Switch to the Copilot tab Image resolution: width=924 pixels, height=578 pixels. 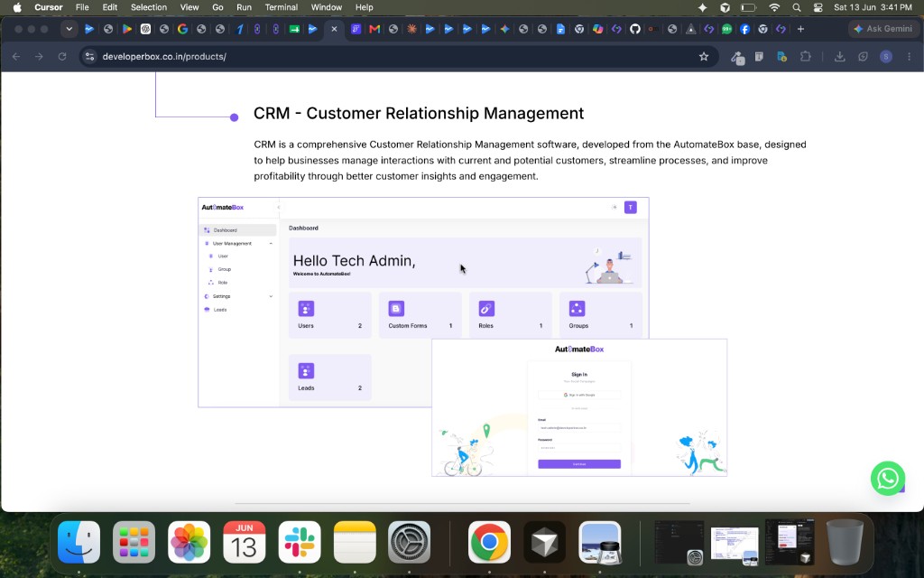point(597,29)
